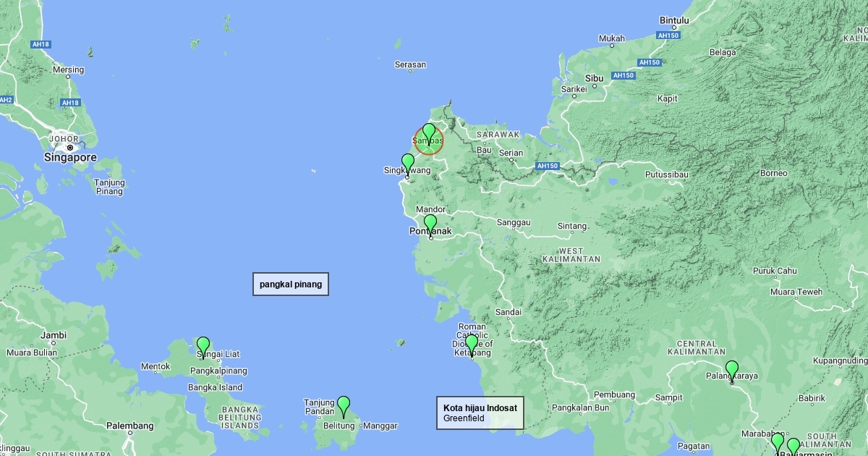Click the Mandor town label
This screenshot has height=456, width=868.
(x=431, y=209)
